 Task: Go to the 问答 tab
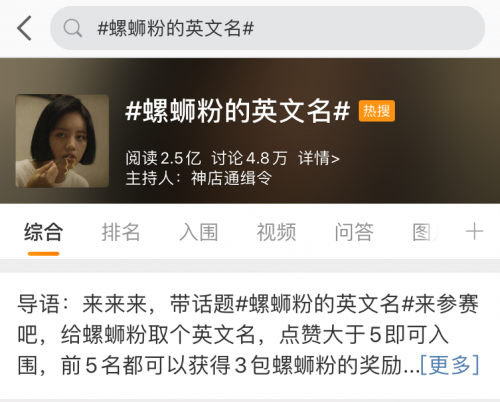[354, 232]
